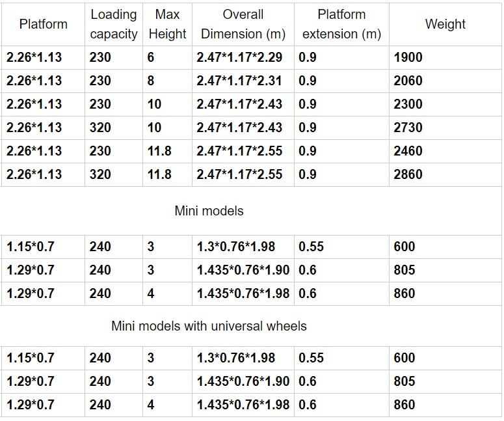Select Mini models with universal wheels heading
The image size is (504, 421).
click(x=209, y=326)
